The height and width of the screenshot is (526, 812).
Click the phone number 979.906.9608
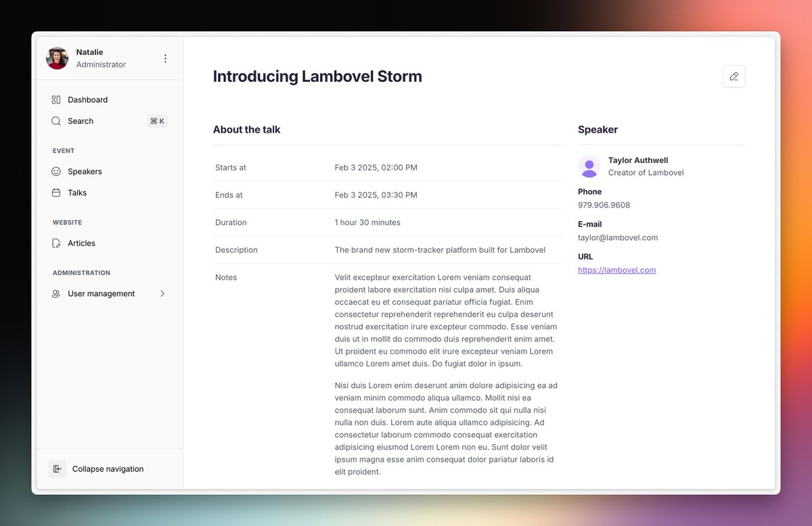click(604, 205)
